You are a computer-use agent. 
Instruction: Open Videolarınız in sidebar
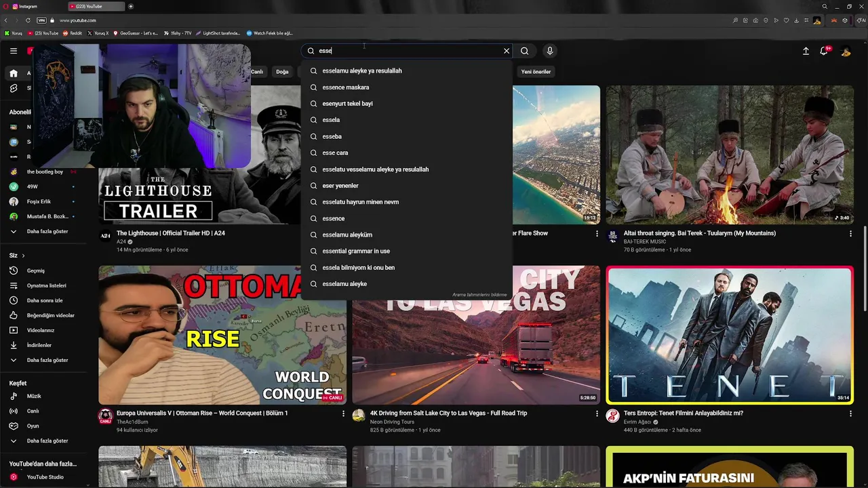click(x=46, y=330)
